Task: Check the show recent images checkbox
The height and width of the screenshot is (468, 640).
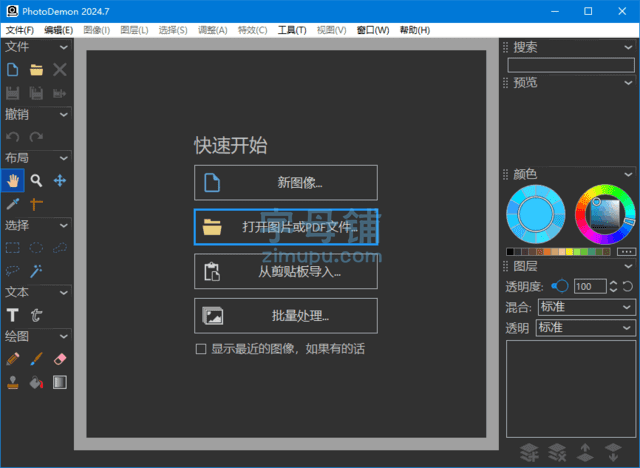Action: coord(201,349)
